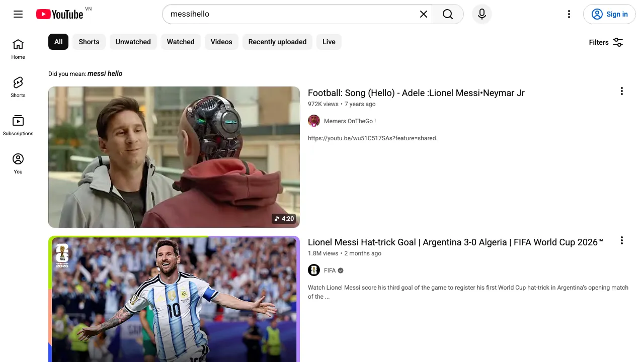This screenshot has width=644, height=362.
Task: Click the '972K views' text
Action: (x=323, y=104)
